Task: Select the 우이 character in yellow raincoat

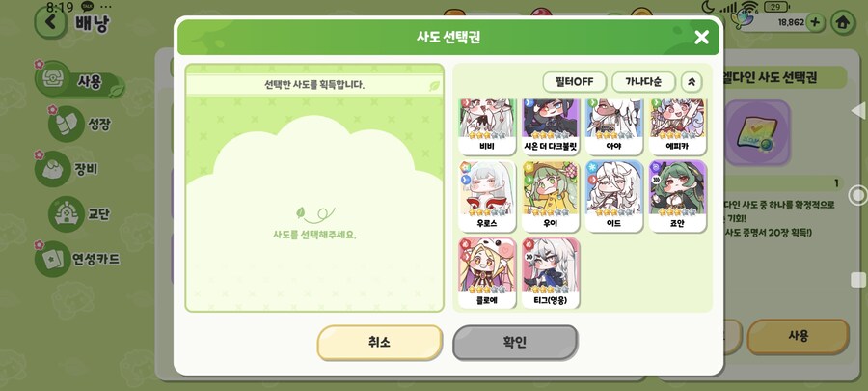Action: pyautogui.click(x=551, y=196)
